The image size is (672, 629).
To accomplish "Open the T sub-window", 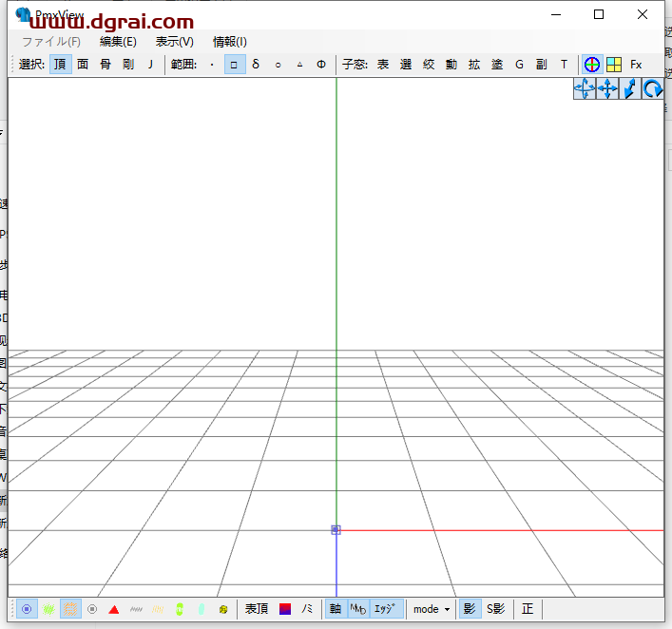I will (x=564, y=65).
